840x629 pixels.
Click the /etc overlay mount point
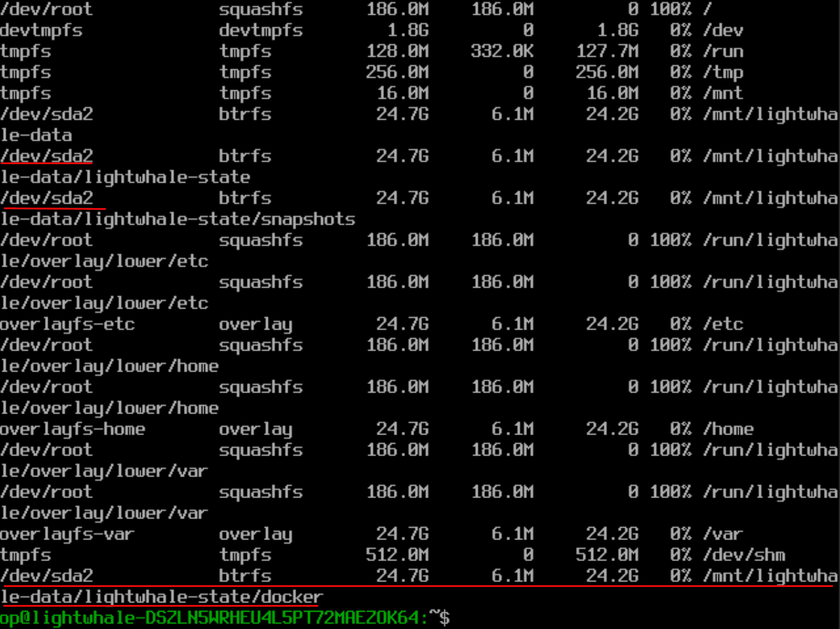(x=722, y=324)
